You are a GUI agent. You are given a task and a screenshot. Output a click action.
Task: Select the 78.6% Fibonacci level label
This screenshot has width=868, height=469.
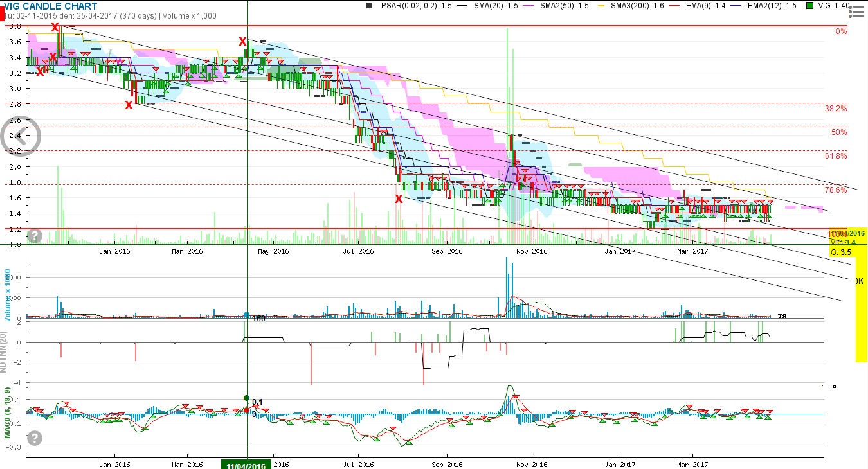pos(836,190)
